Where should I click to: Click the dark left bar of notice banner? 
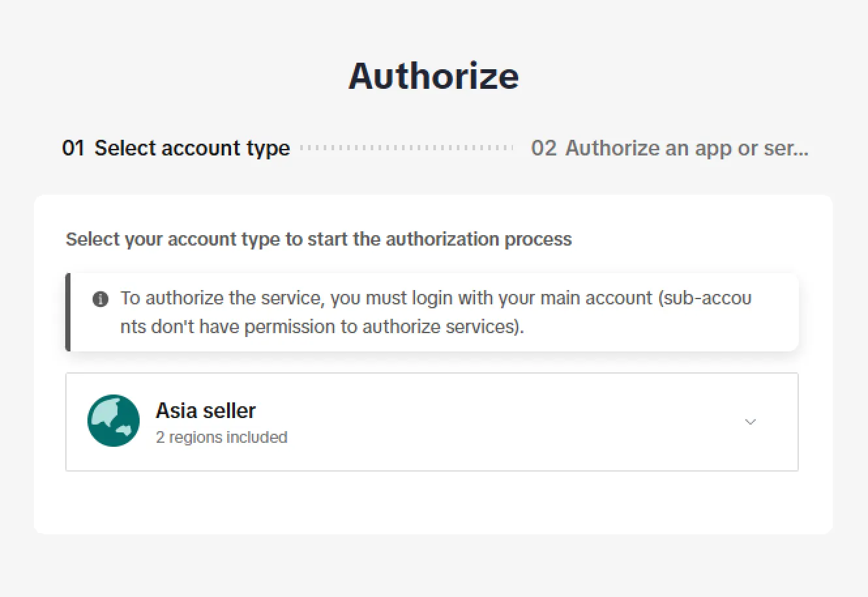point(68,312)
